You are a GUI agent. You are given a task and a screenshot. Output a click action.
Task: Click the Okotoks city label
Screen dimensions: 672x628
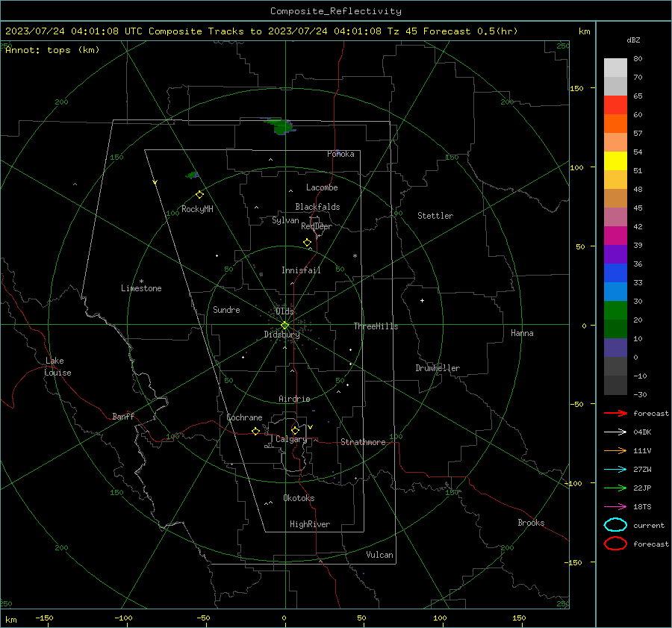[299, 498]
